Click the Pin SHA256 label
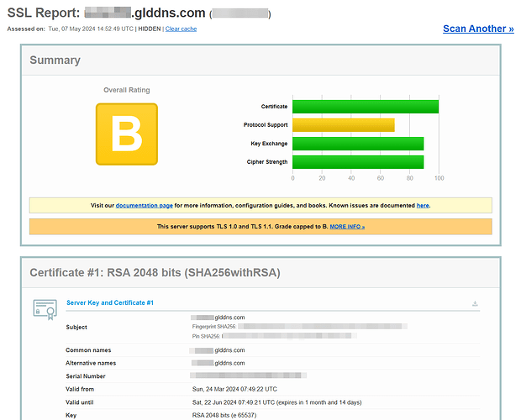 (206, 336)
